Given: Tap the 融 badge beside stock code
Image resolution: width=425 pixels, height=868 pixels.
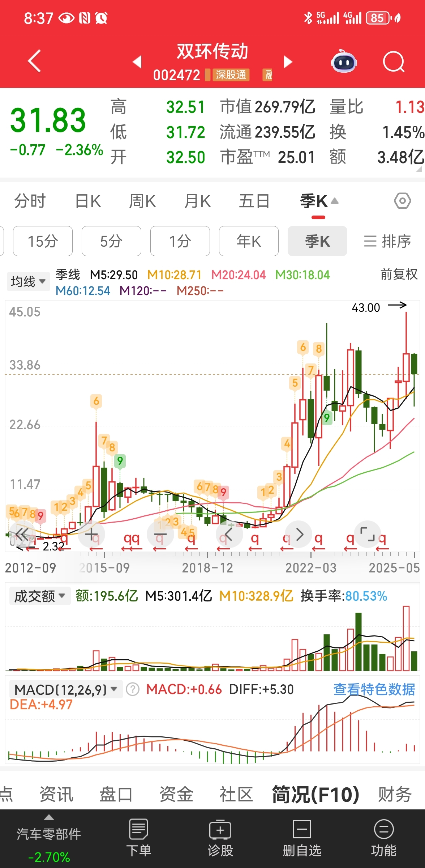Looking at the screenshot, I should (x=267, y=75).
